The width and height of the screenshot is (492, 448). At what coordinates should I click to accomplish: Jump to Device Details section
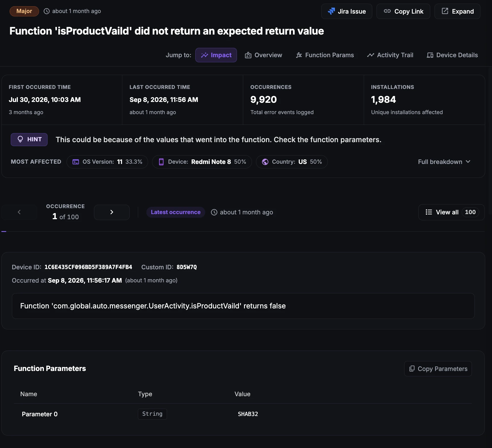(452, 55)
